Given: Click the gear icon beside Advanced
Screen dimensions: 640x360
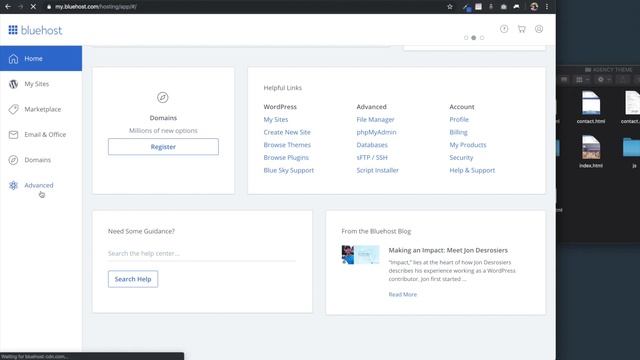Looking at the screenshot, I should coord(13,185).
